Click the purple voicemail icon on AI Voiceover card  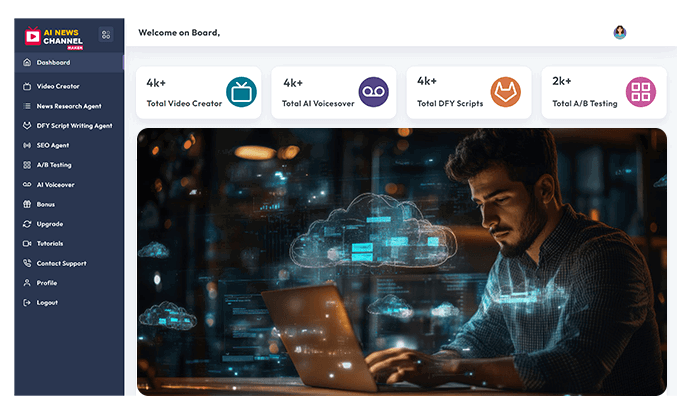pyautogui.click(x=372, y=92)
